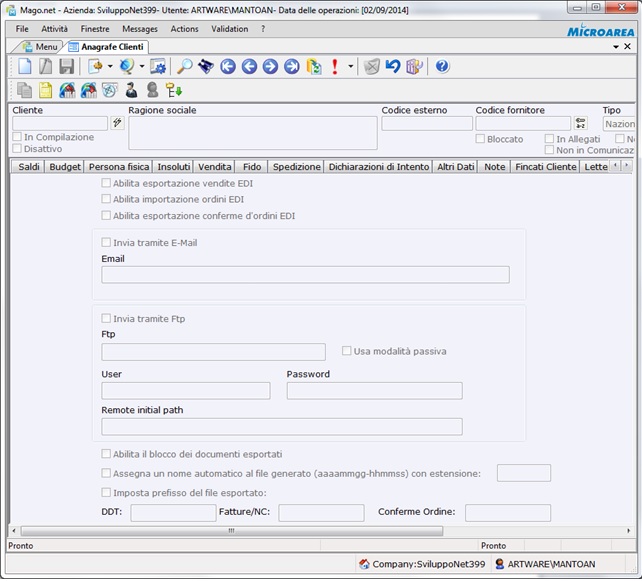The width and height of the screenshot is (642, 581).
Task: Go to last record with blue arrow
Action: tap(291, 67)
